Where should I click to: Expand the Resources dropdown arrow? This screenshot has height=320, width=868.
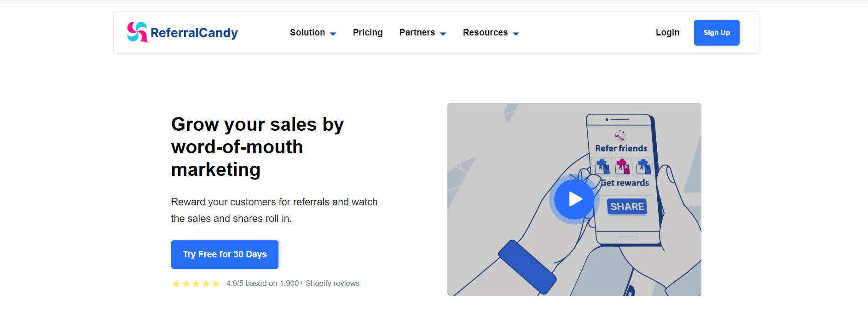pos(516,34)
